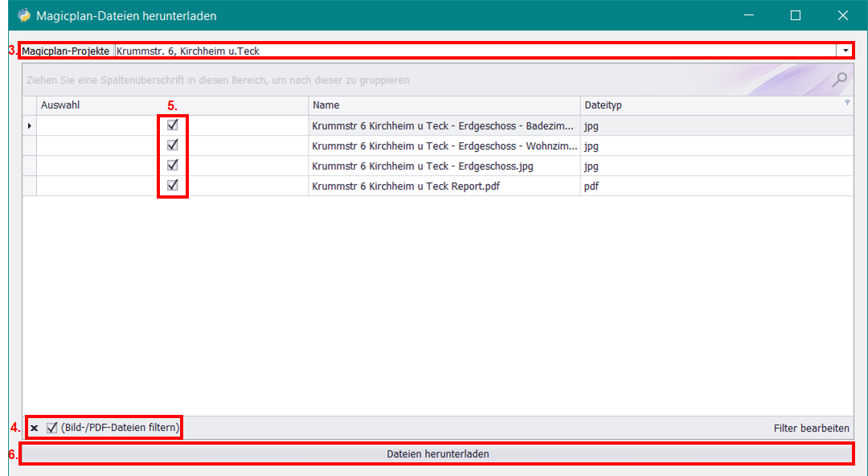Image resolution: width=868 pixels, height=476 pixels.
Task: Click the filter icon in Dateityp column header
Action: [847, 103]
